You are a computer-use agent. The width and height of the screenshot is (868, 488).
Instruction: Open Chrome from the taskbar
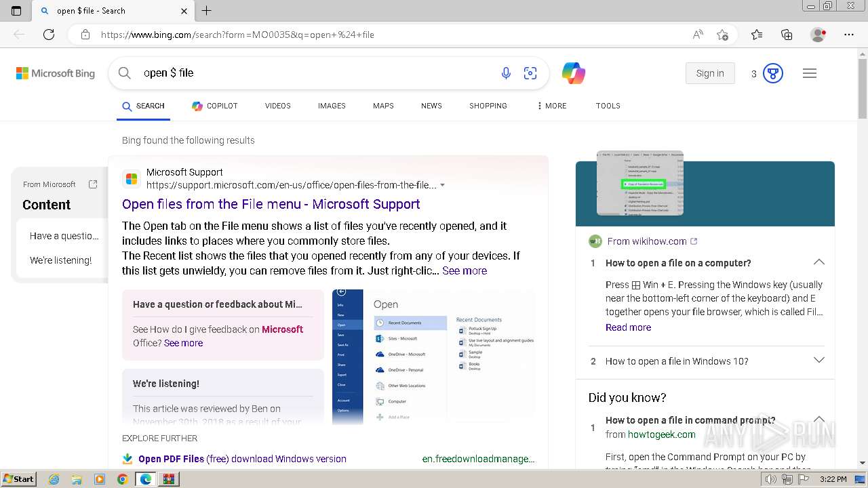[122, 479]
